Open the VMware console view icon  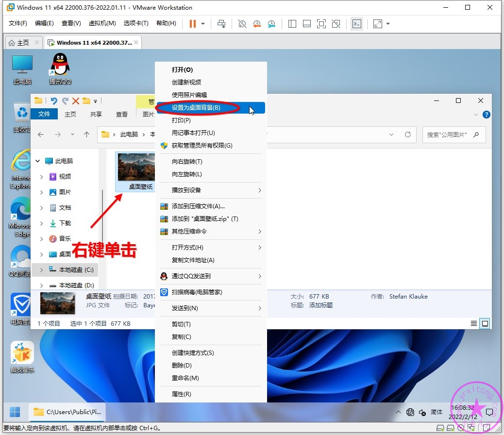(x=357, y=24)
